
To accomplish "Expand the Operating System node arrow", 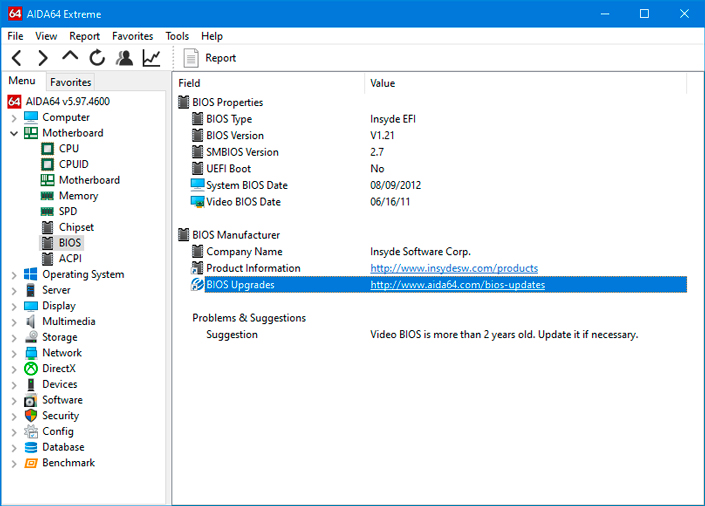I will pyautogui.click(x=14, y=275).
